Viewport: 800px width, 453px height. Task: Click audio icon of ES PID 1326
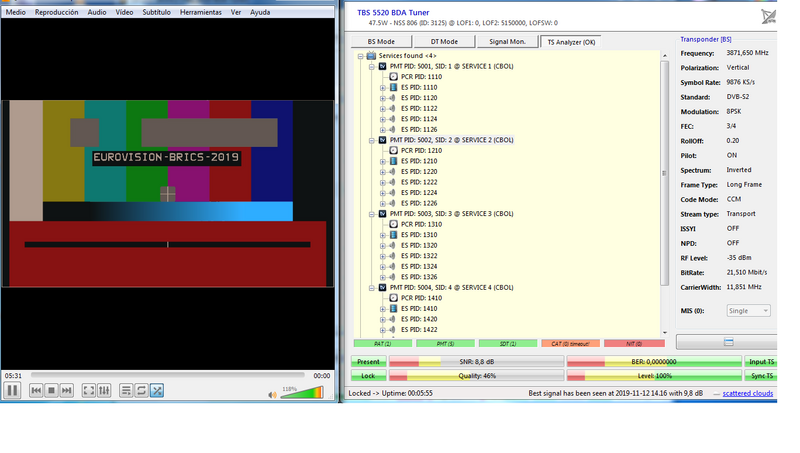393,277
